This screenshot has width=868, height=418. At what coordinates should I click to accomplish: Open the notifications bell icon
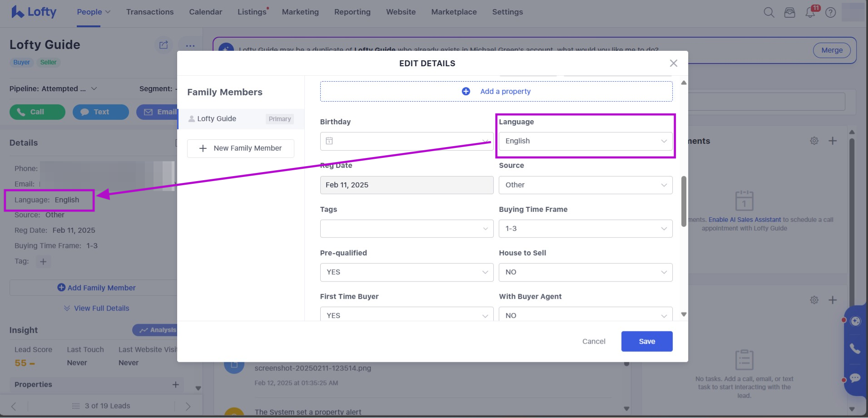click(x=810, y=12)
